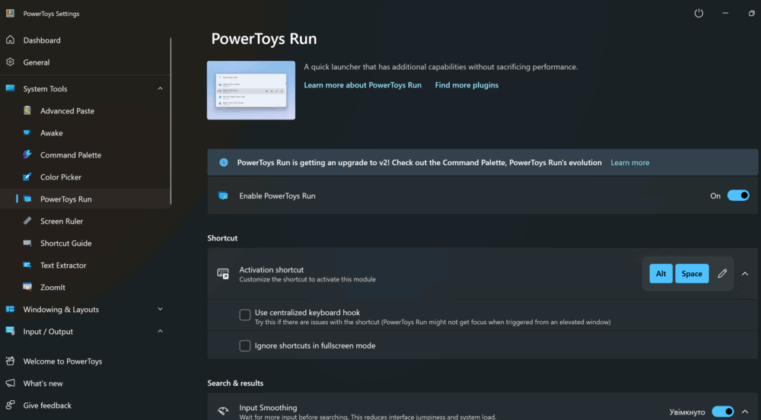Click the Welcome to PowerToys icon
This screenshot has width=761, height=420.
click(10, 361)
